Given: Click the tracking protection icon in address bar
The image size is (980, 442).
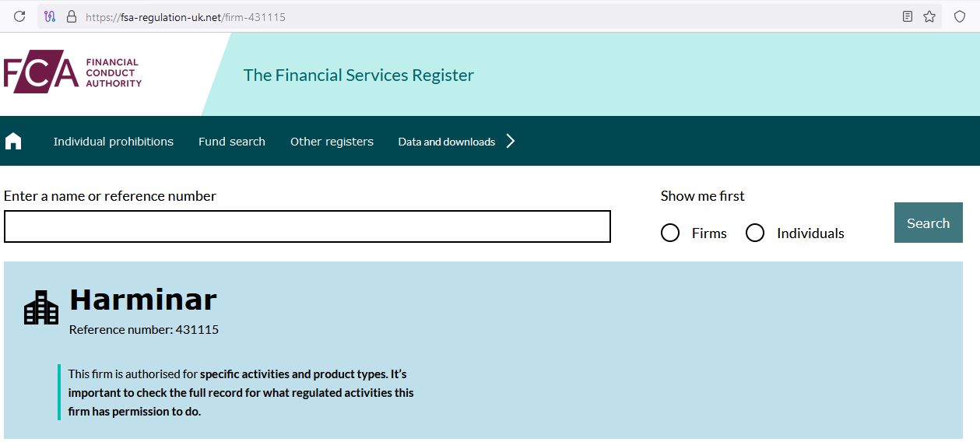Looking at the screenshot, I should (50, 16).
